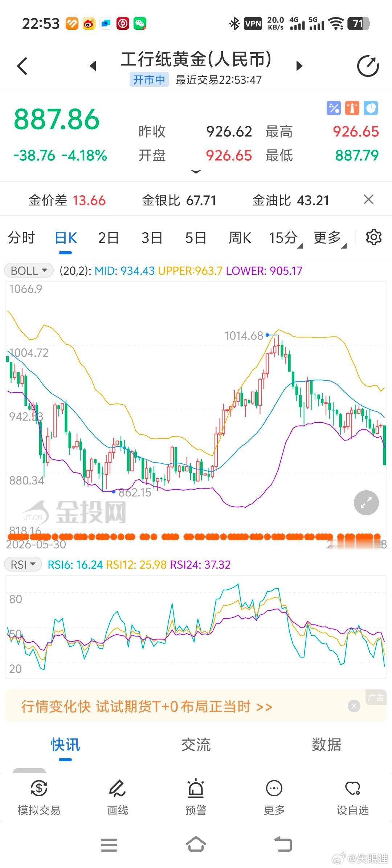Select the 5日 chart tab
This screenshot has width=392, height=868.
[196, 238]
